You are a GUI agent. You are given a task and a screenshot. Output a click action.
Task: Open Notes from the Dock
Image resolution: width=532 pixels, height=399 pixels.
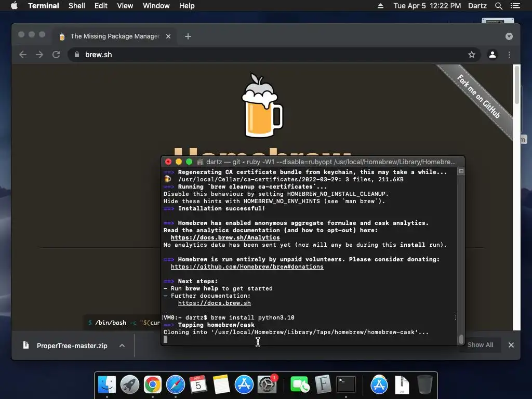point(221,385)
